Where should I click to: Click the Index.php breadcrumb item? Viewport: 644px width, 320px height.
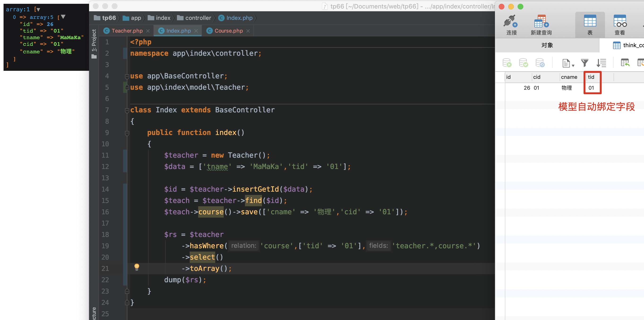[236, 18]
